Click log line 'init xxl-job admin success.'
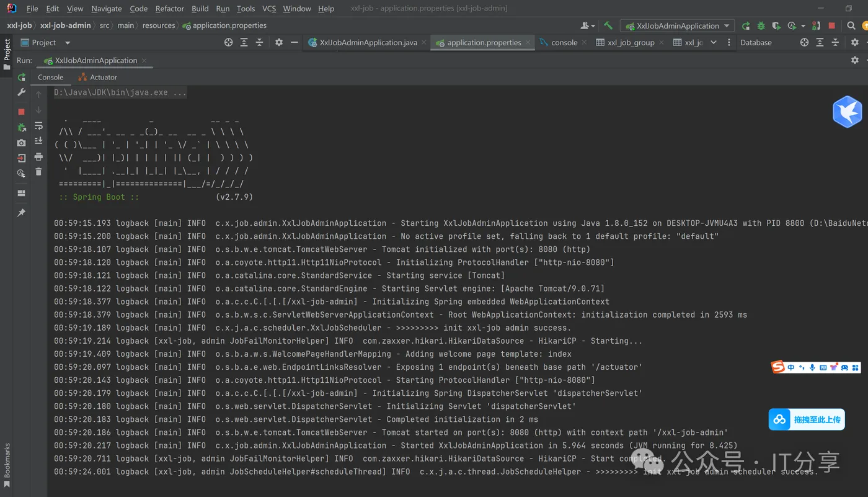This screenshot has height=497, width=868. point(312,328)
